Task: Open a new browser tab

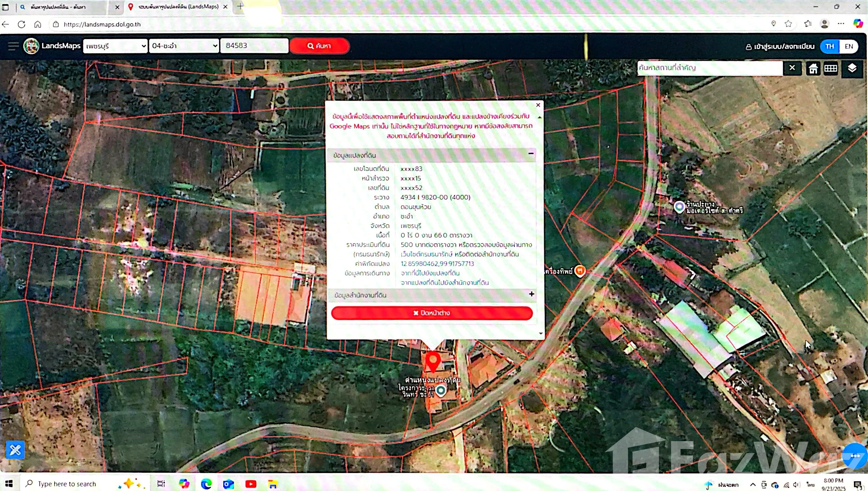Action: 240,6
